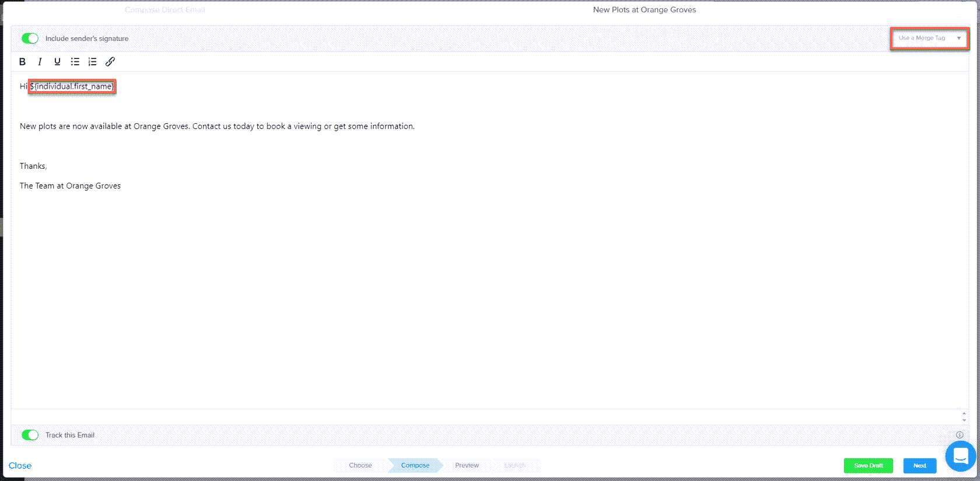Insert a bulleted list
Viewport: 980px width, 481px height.
(75, 62)
